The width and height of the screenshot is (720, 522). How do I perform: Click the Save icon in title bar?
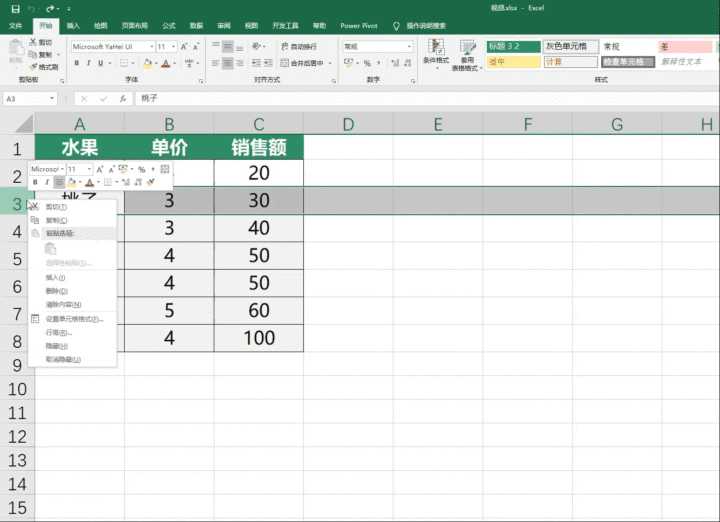pyautogui.click(x=14, y=8)
